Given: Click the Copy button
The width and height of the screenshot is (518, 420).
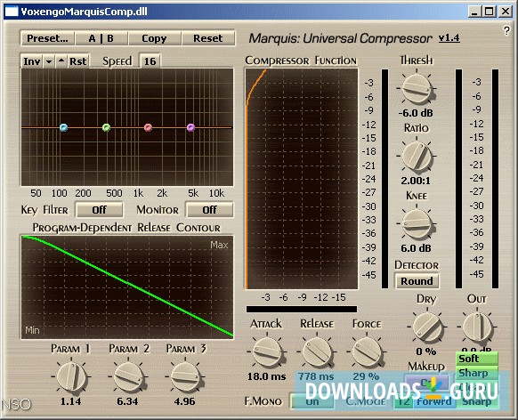Looking at the screenshot, I should pyautogui.click(x=154, y=38).
